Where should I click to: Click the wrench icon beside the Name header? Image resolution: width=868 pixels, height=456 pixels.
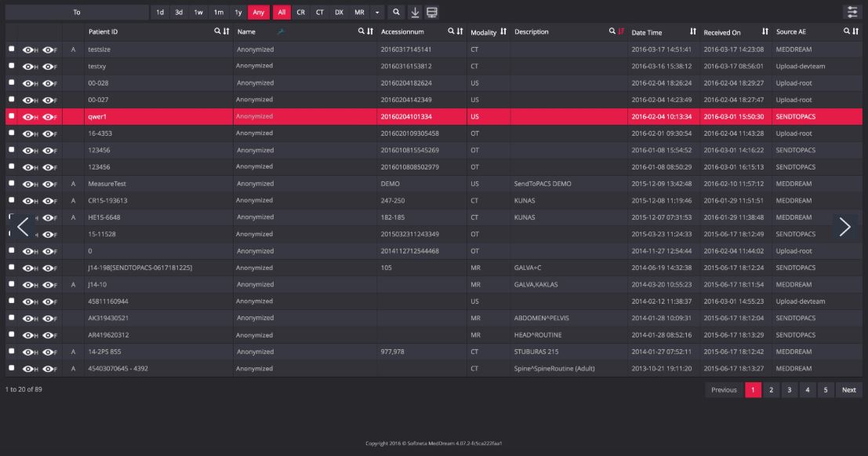pyautogui.click(x=281, y=31)
